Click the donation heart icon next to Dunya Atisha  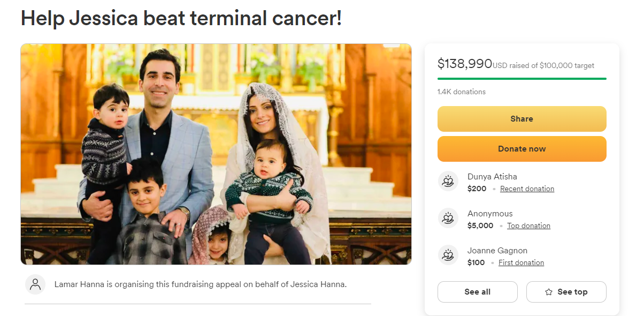[x=448, y=181]
